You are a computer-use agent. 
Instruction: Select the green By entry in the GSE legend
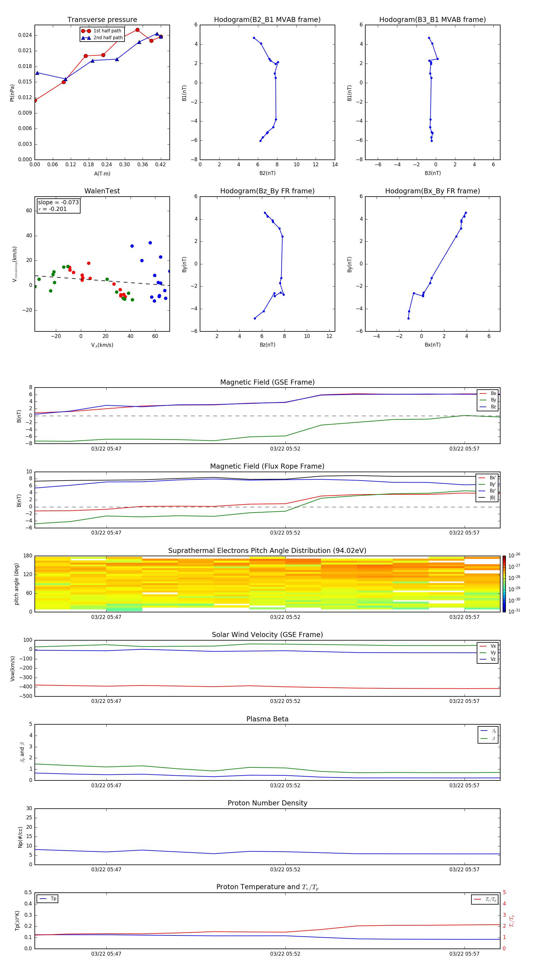488,400
